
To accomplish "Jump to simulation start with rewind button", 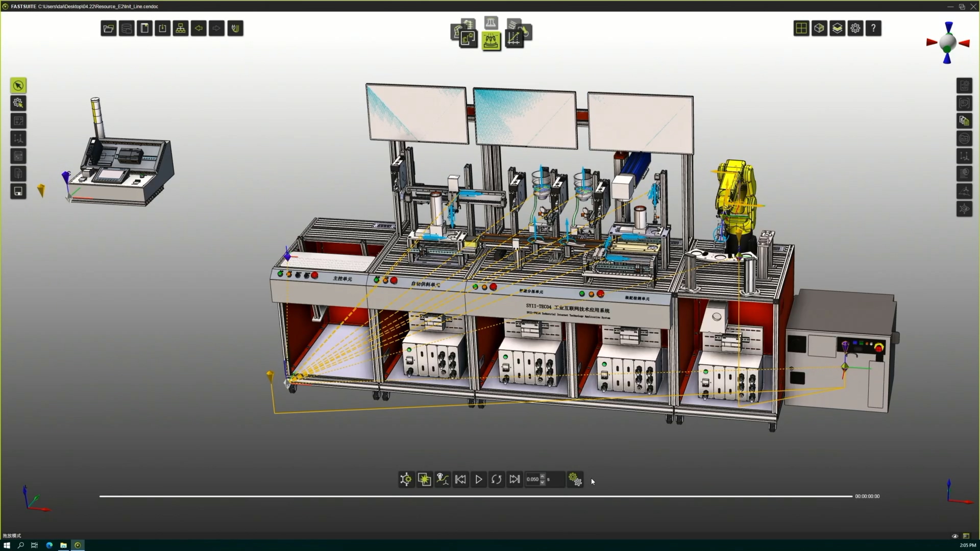I will (x=460, y=479).
